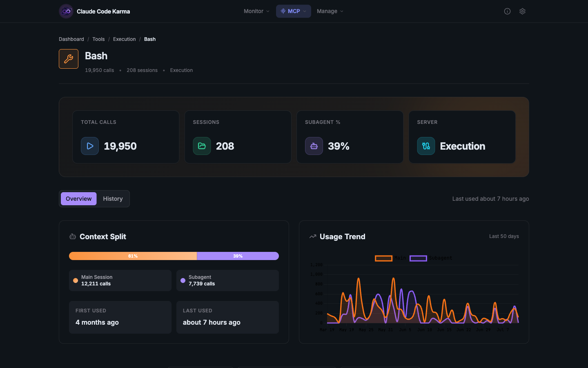This screenshot has width=588, height=368.
Task: Click the Server Execution icon
Action: coord(426,146)
